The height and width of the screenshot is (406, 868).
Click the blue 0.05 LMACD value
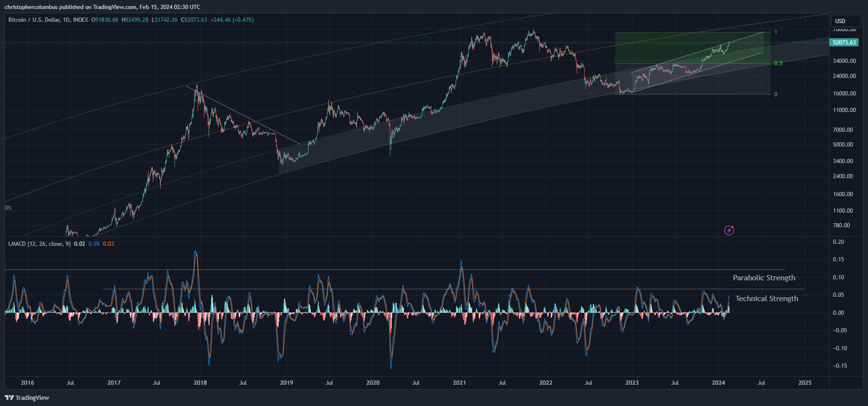click(x=94, y=244)
